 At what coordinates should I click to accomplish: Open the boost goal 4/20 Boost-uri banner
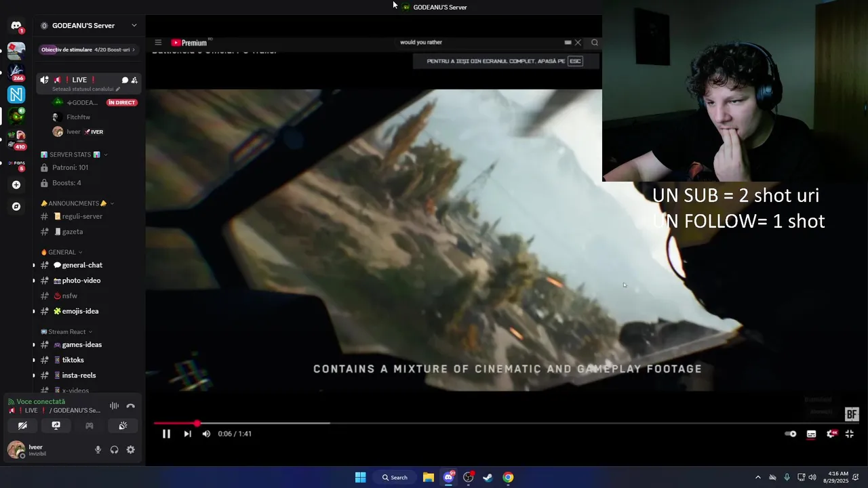point(89,49)
